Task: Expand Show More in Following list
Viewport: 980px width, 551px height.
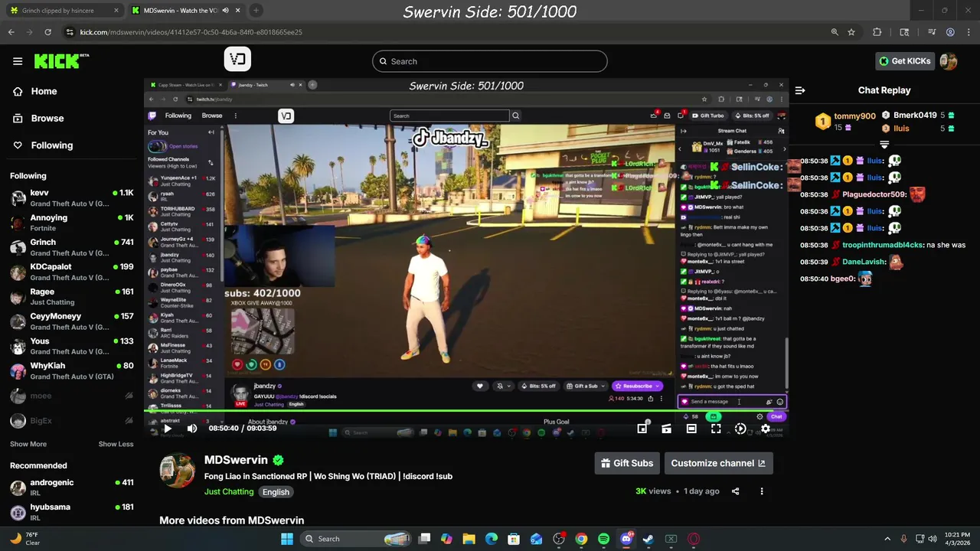Action: tap(28, 444)
